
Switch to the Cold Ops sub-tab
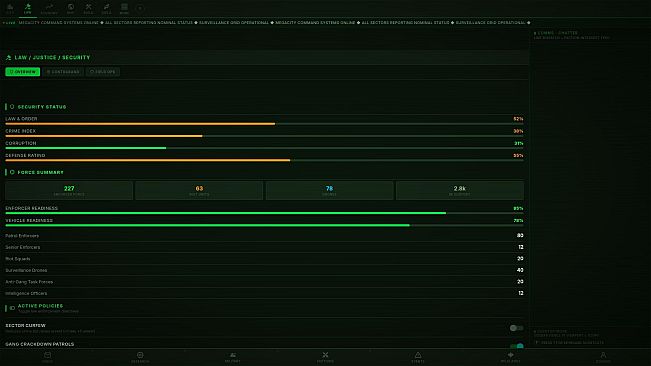coord(103,72)
